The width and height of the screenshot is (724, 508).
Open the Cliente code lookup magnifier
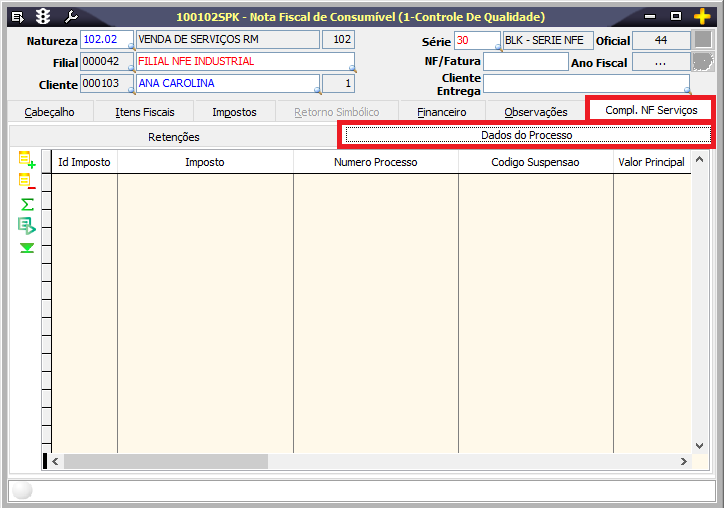[131, 91]
